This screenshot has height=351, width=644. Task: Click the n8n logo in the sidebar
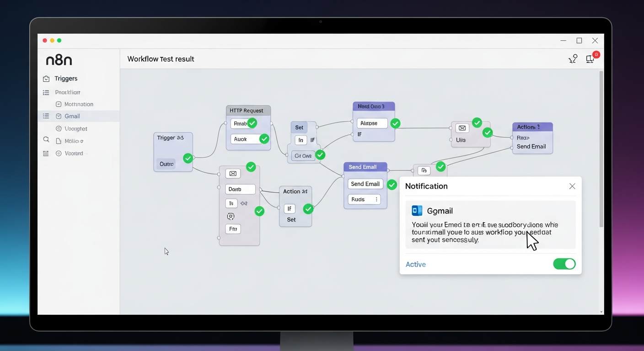(x=59, y=60)
